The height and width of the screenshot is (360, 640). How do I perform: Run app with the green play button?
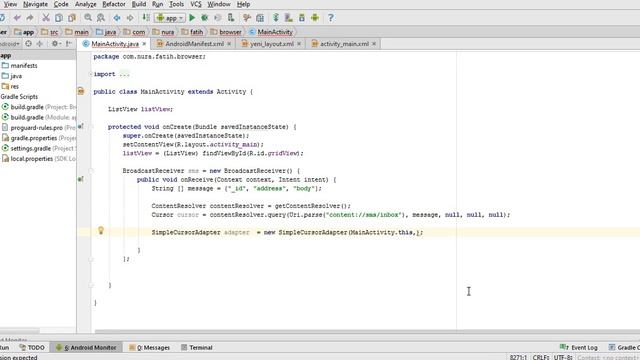tap(192, 18)
